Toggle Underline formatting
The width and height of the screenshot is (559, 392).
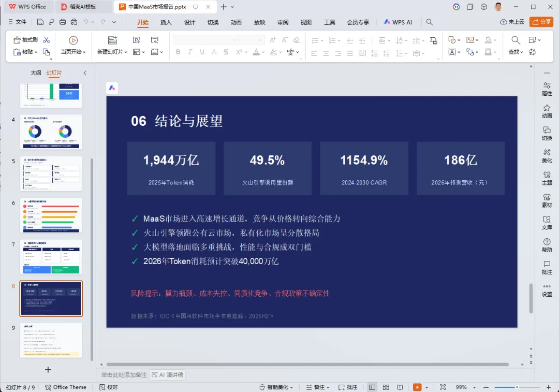pyautogui.click(x=202, y=52)
